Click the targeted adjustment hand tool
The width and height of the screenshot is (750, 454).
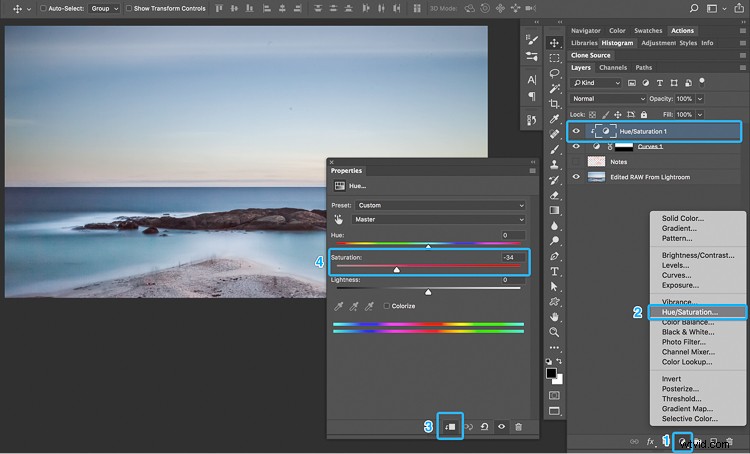[339, 220]
